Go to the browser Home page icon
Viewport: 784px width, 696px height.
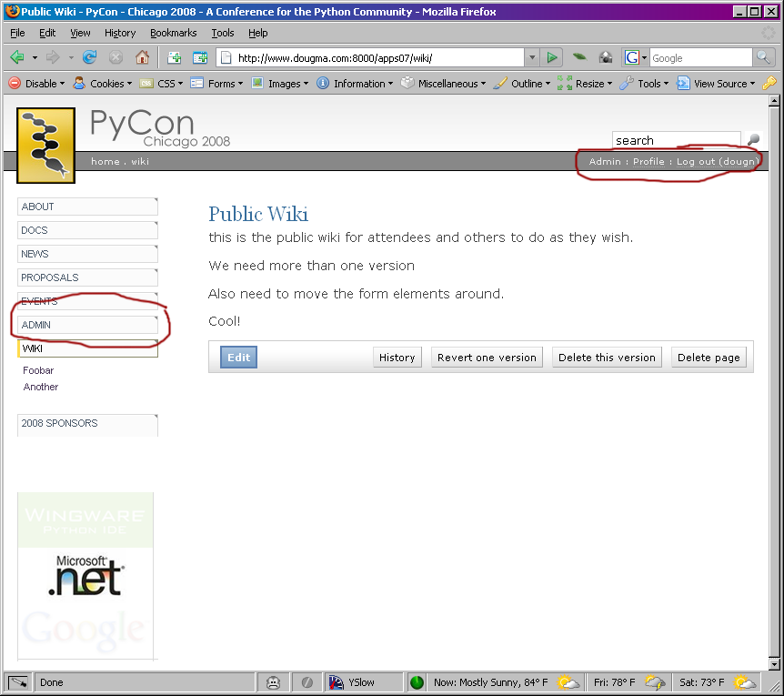(x=142, y=57)
